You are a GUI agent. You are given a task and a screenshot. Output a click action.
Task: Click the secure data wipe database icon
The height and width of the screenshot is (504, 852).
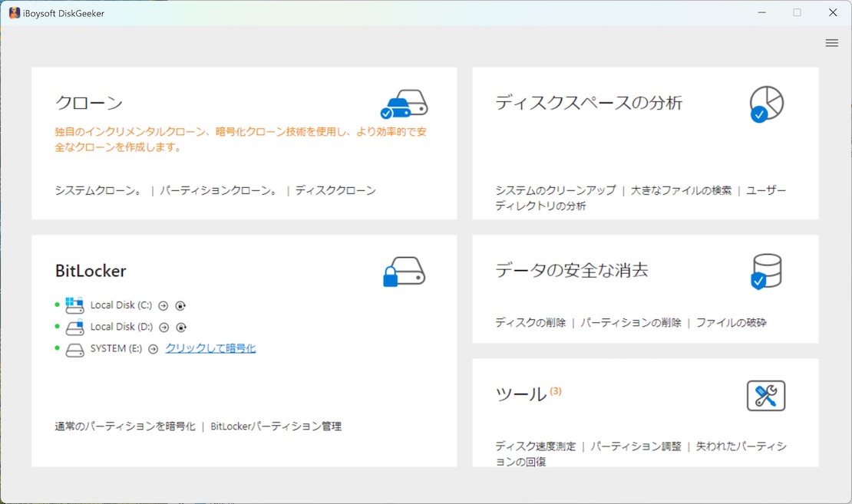[x=766, y=271]
